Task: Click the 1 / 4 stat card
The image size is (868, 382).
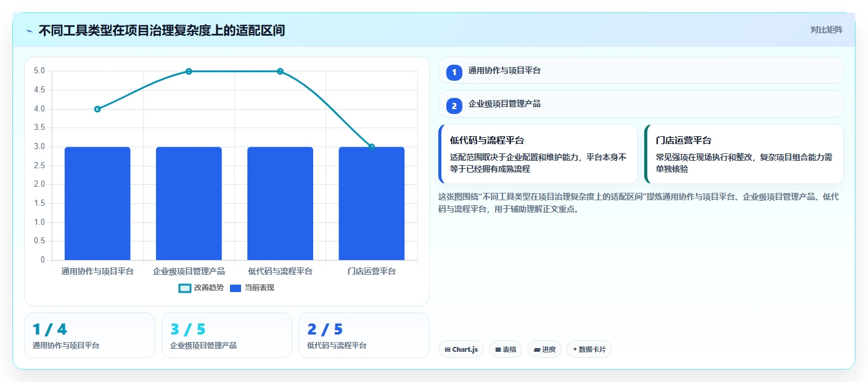Action: tap(89, 335)
